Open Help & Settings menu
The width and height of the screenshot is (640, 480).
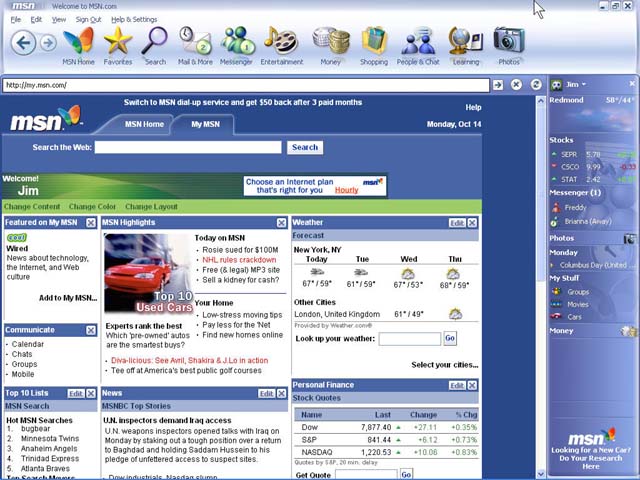[134, 20]
